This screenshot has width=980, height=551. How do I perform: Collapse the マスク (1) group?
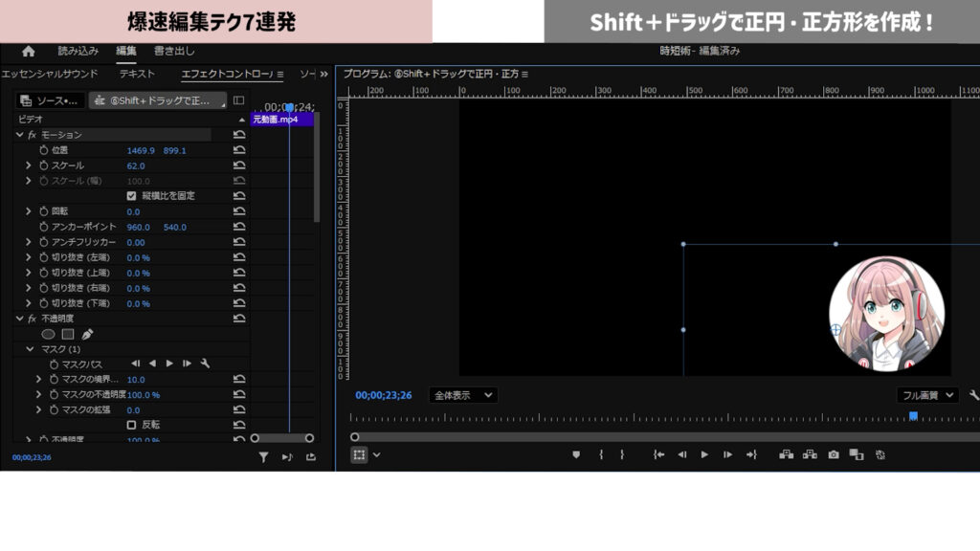click(30, 349)
